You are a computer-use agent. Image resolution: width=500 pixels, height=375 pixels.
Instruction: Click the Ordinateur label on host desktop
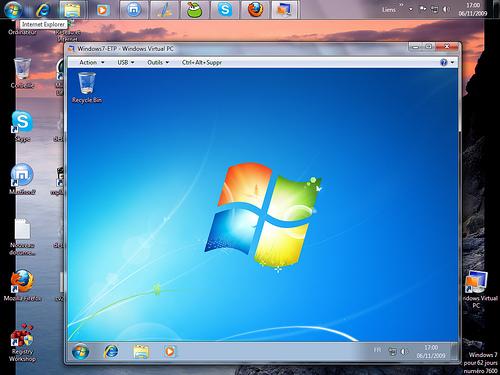point(22,33)
